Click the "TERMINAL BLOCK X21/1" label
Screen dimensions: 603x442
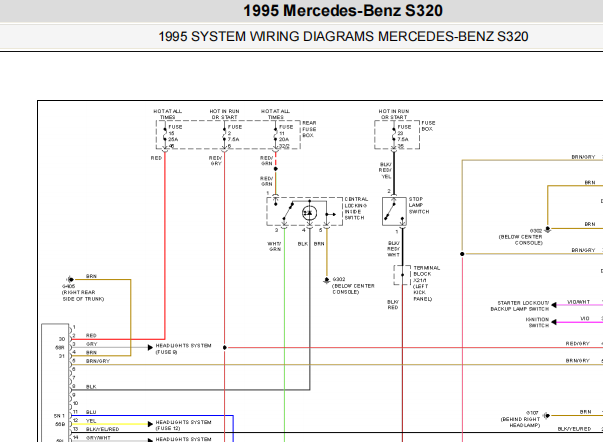(x=426, y=283)
